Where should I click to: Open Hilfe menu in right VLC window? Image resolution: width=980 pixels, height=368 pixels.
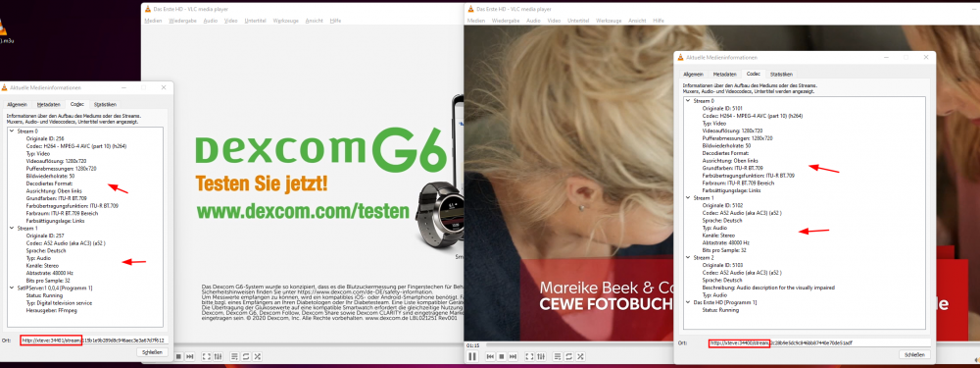(659, 21)
